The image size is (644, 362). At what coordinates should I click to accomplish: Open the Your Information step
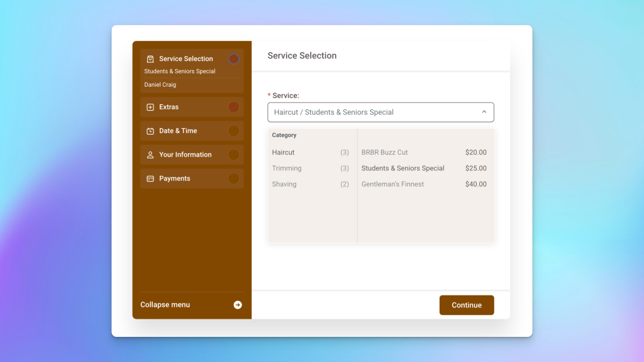click(x=192, y=155)
